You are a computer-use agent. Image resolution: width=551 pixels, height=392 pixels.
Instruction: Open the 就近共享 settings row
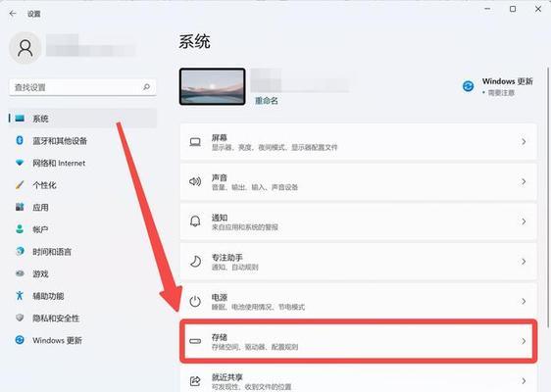359,379
